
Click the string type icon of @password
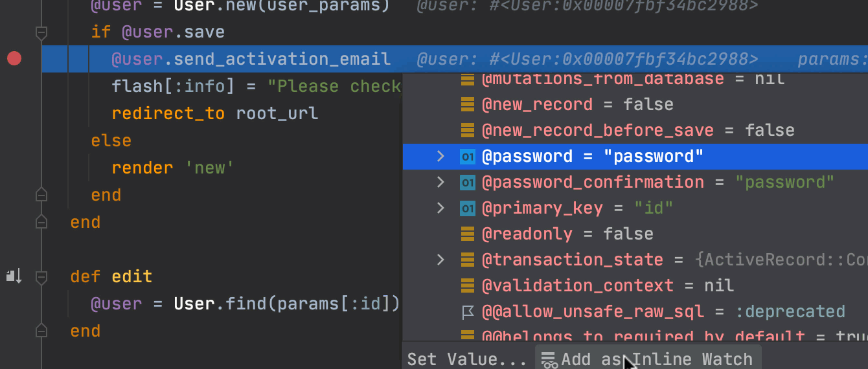pyautogui.click(x=468, y=157)
